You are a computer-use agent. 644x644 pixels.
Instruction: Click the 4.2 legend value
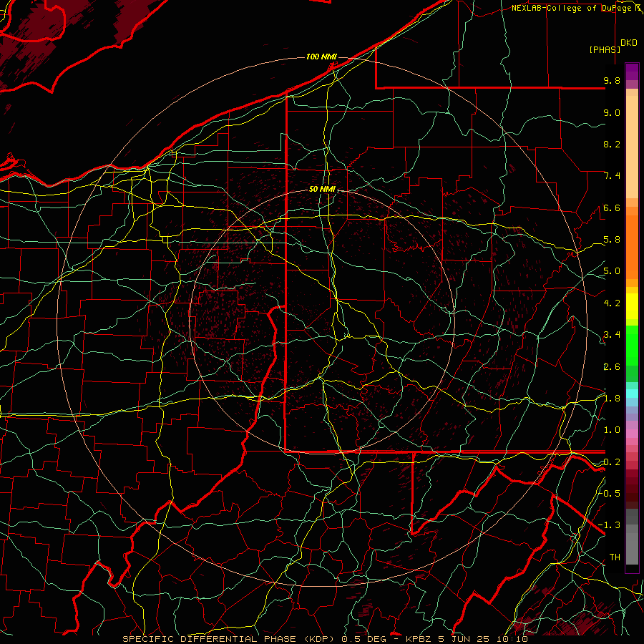point(612,303)
